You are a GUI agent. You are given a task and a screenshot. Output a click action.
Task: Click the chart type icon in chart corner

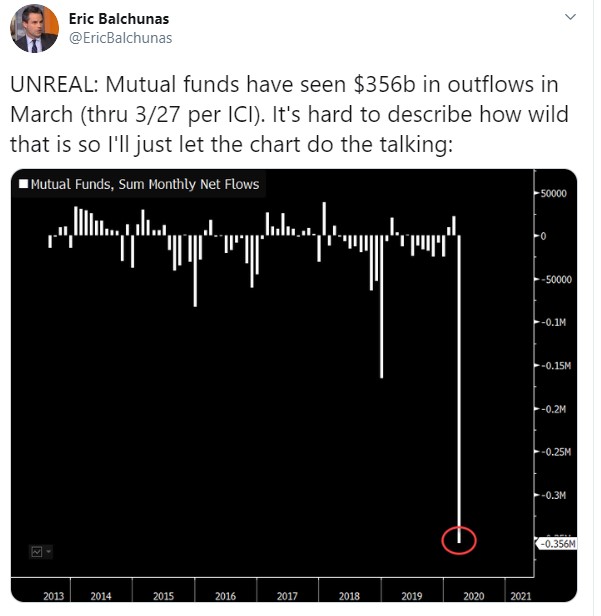click(x=37, y=552)
